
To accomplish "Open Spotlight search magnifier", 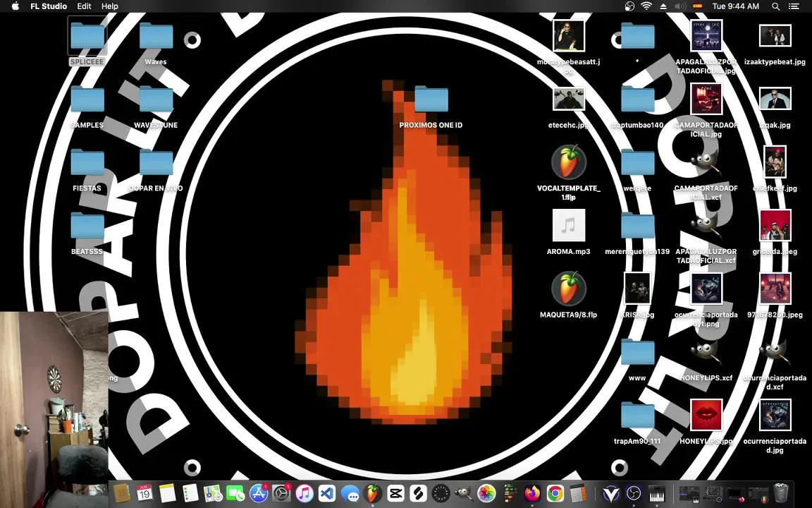I will pyautogui.click(x=776, y=6).
